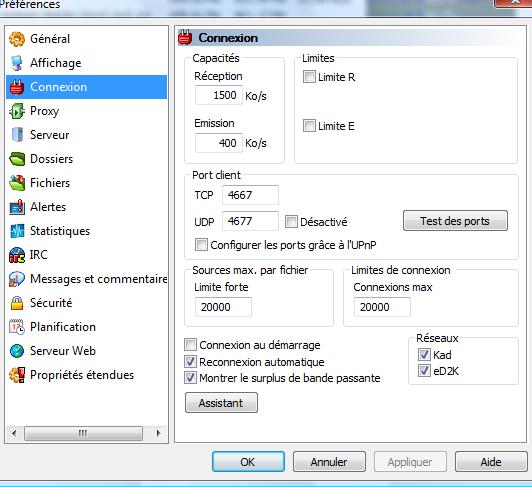The width and height of the screenshot is (532, 487).
Task: Click the Emission capacity field
Action: point(219,143)
